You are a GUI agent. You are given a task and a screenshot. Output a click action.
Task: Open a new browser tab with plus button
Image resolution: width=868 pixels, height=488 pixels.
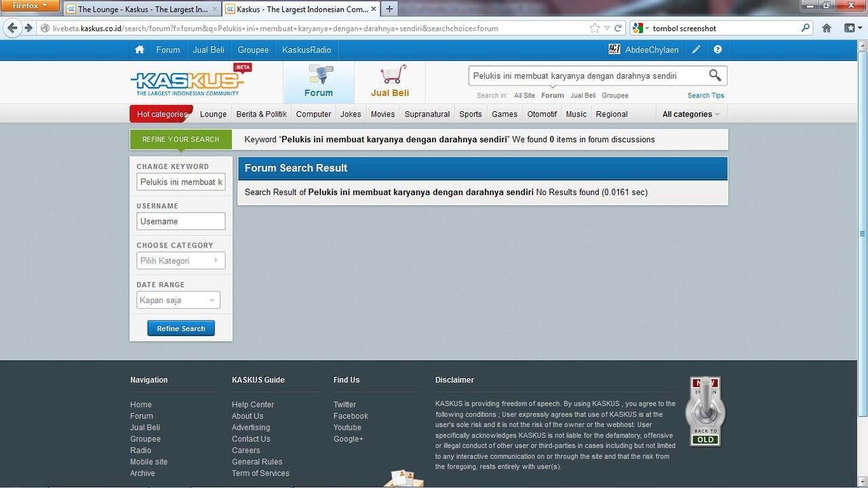pyautogui.click(x=389, y=9)
